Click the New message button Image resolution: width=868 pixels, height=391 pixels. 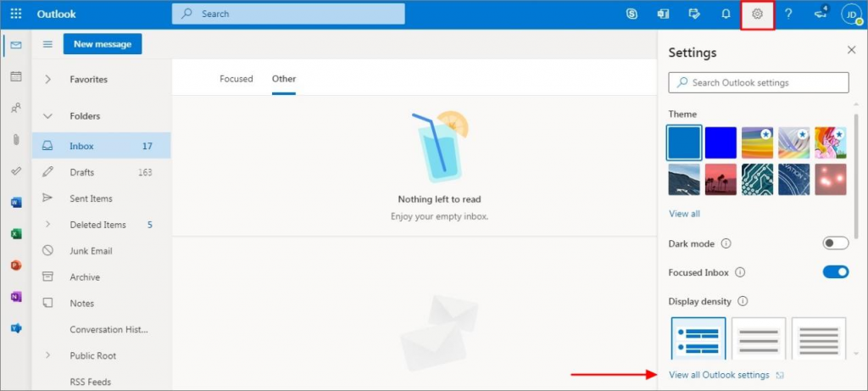point(103,44)
